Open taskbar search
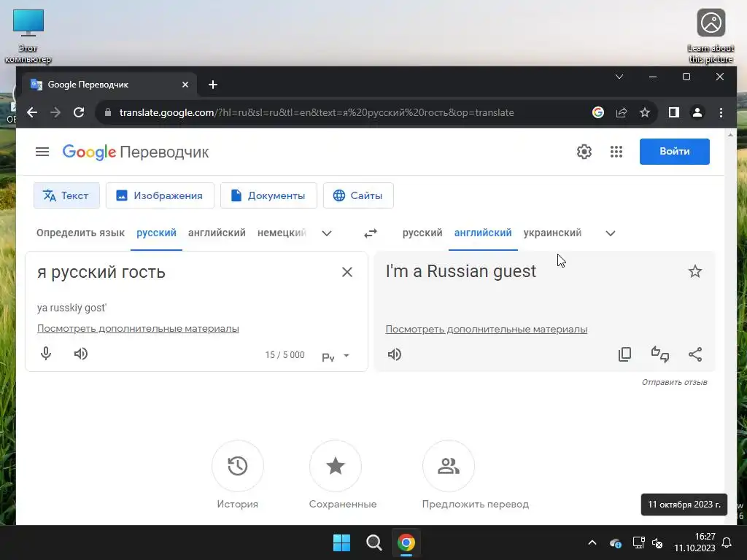 pos(374,542)
